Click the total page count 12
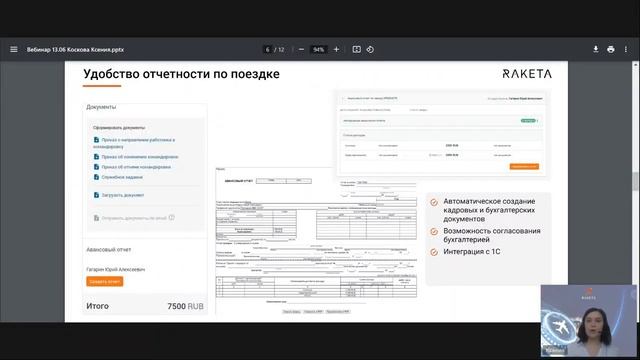 (281, 49)
